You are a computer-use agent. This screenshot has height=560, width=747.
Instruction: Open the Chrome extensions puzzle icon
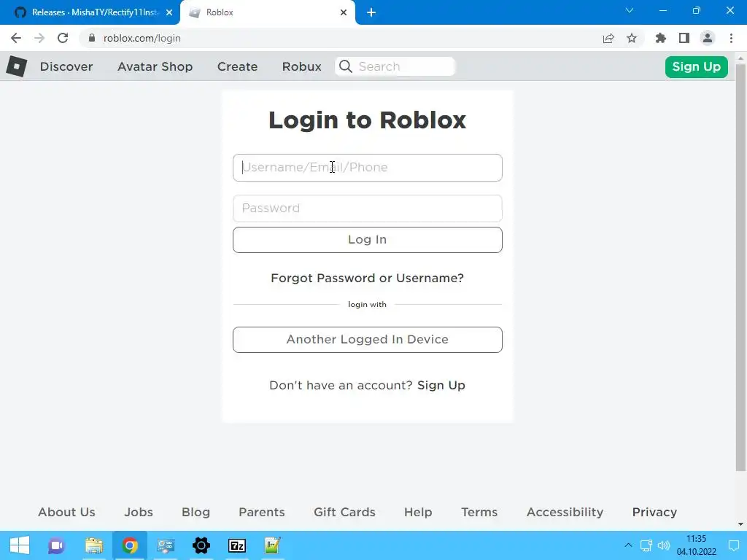661,38
